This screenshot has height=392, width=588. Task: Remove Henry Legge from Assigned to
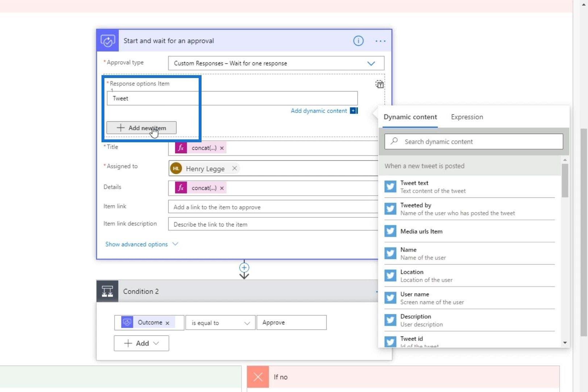(235, 168)
